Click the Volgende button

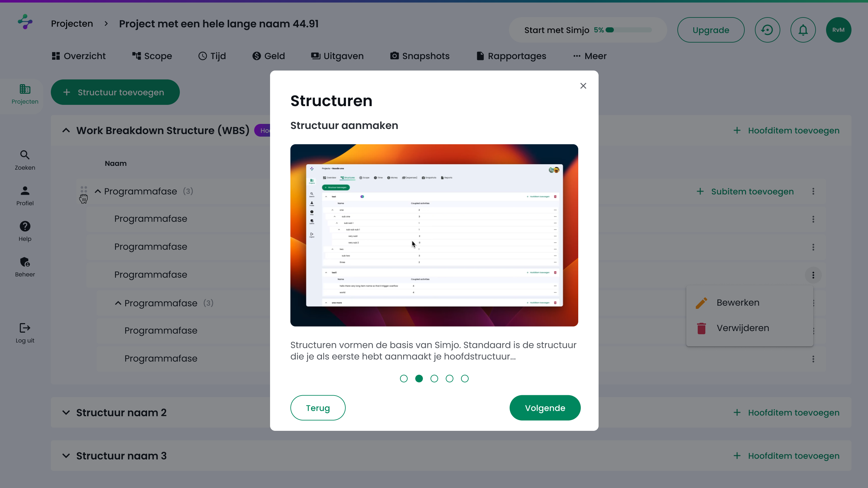545,408
